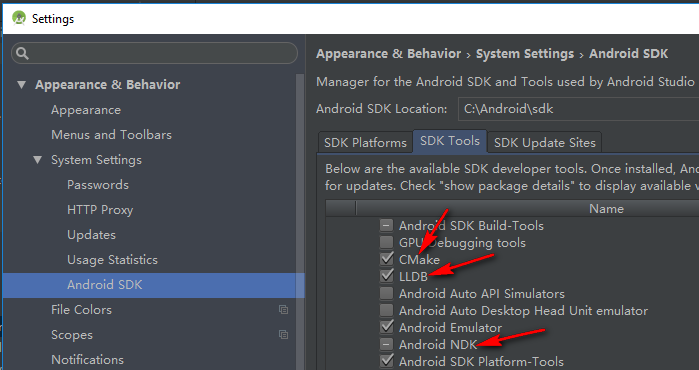Open the HTTP Proxy settings page
The image size is (699, 370).
click(100, 210)
